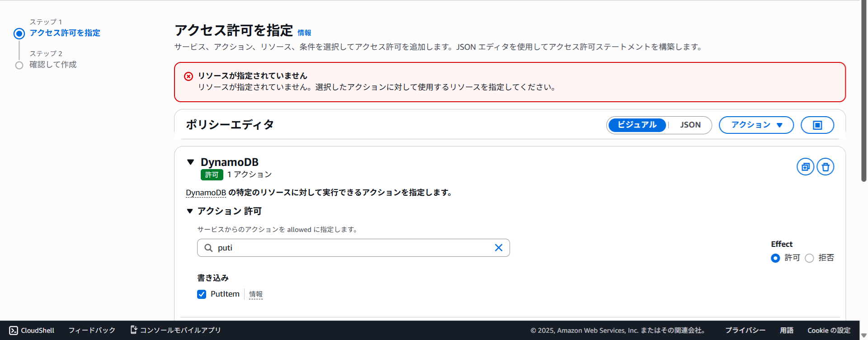This screenshot has width=868, height=340.
Task: Select the 拒否 Effect radio button
Action: click(x=809, y=258)
